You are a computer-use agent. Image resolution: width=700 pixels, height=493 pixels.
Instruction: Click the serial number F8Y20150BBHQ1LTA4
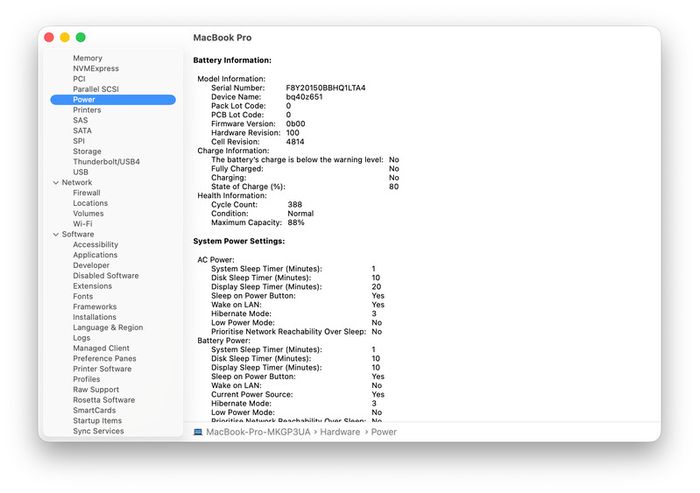tap(325, 88)
